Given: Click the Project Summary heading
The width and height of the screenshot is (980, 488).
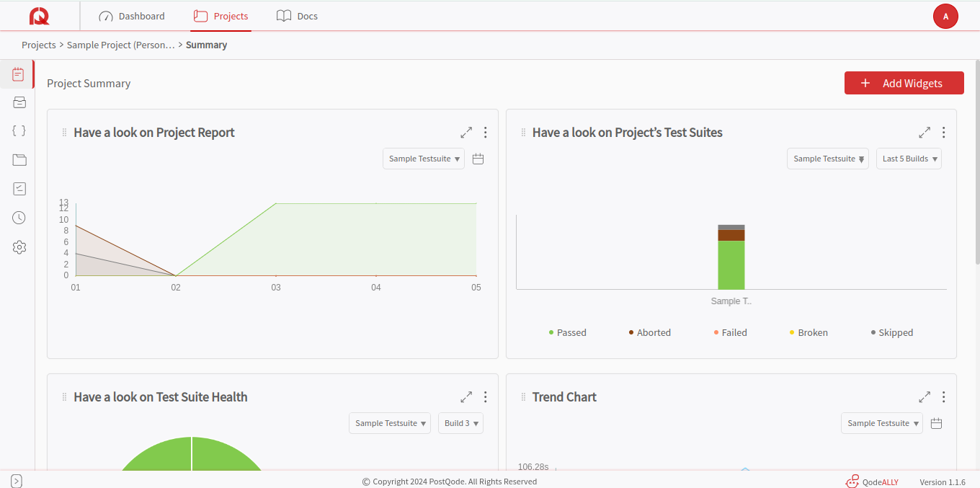Looking at the screenshot, I should tap(89, 83).
